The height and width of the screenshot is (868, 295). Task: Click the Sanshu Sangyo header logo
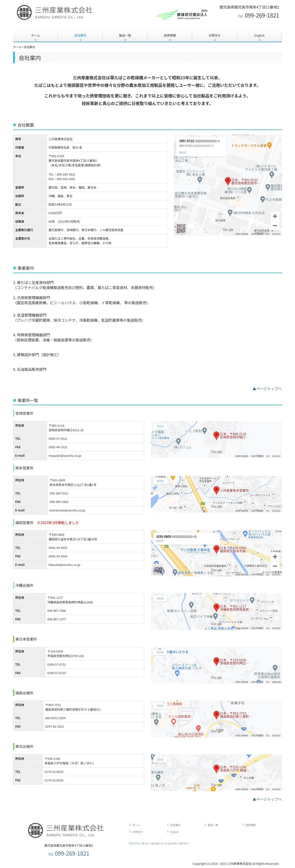(x=54, y=13)
